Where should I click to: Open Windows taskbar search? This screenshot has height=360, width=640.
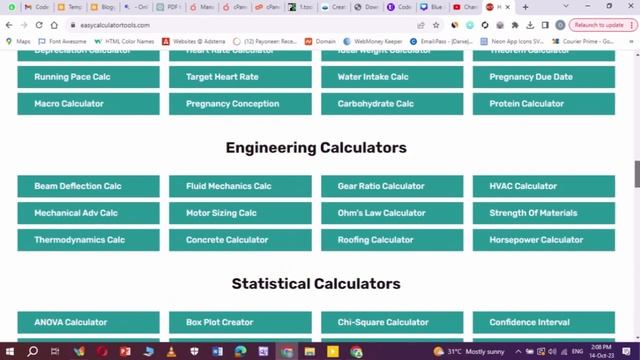click(32, 351)
